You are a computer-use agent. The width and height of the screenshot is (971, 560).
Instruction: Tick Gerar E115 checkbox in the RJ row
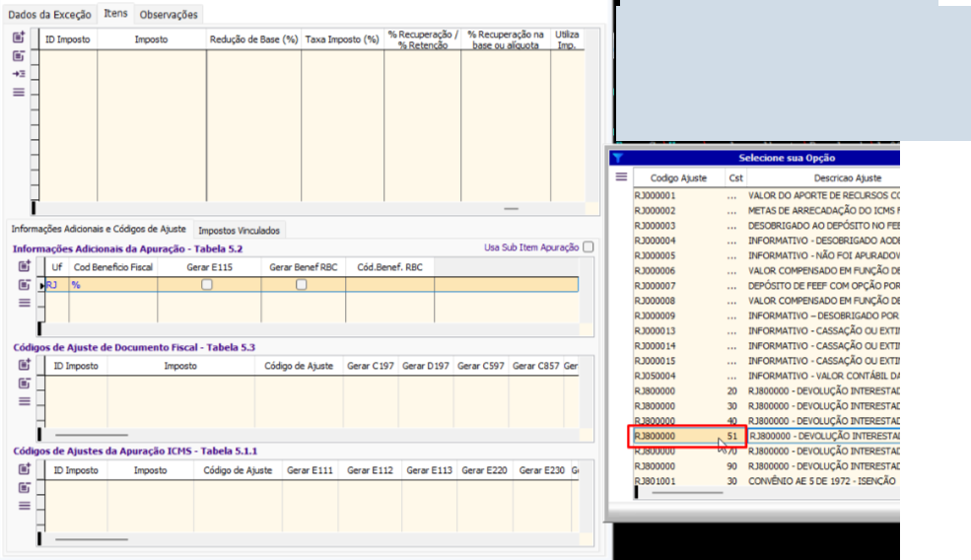(x=207, y=285)
